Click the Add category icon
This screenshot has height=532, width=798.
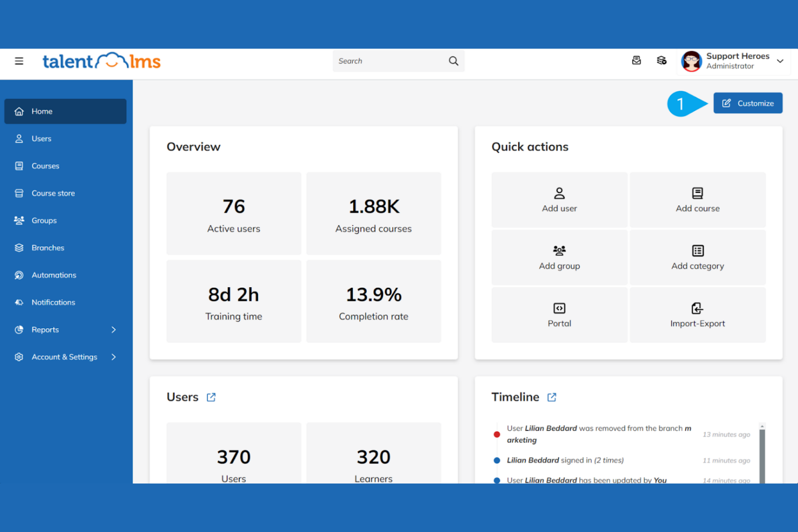697,250
